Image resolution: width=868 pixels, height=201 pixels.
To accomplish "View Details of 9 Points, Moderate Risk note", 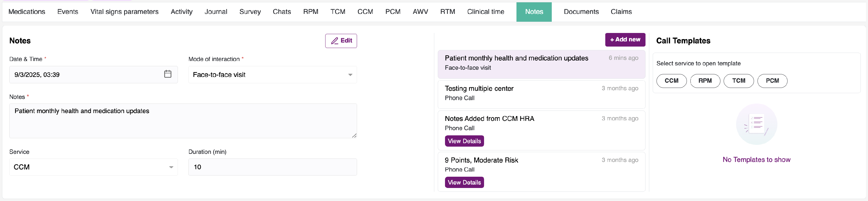I will point(464,182).
